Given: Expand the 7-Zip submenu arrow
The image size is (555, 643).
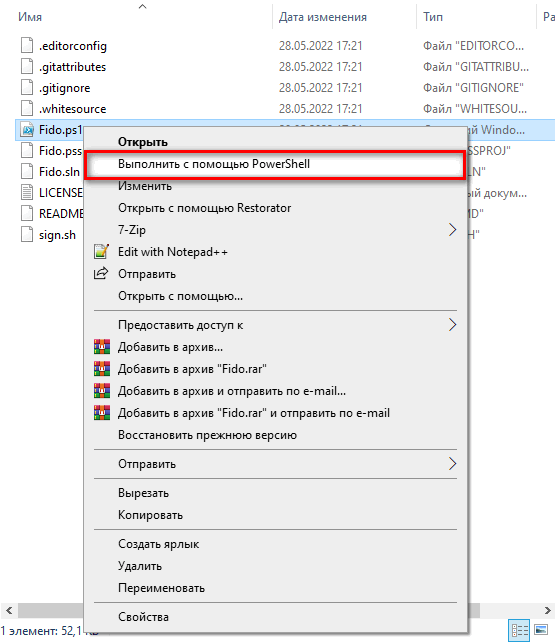Looking at the screenshot, I should 452,230.
